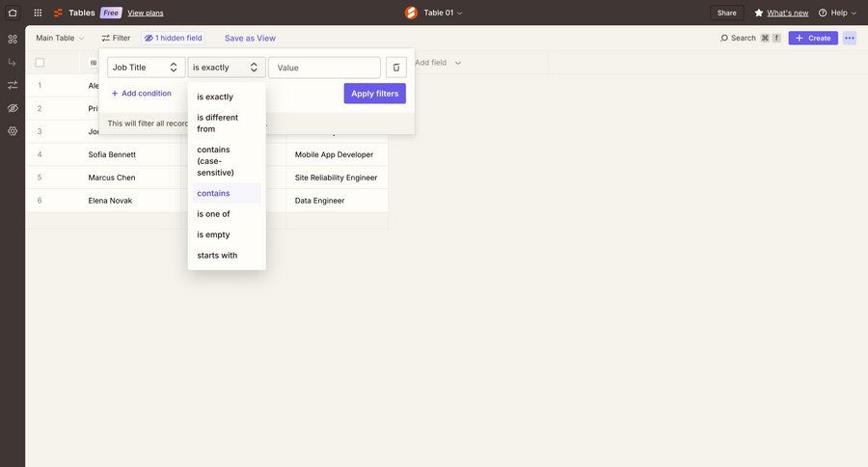Click Add condition link

click(x=141, y=94)
